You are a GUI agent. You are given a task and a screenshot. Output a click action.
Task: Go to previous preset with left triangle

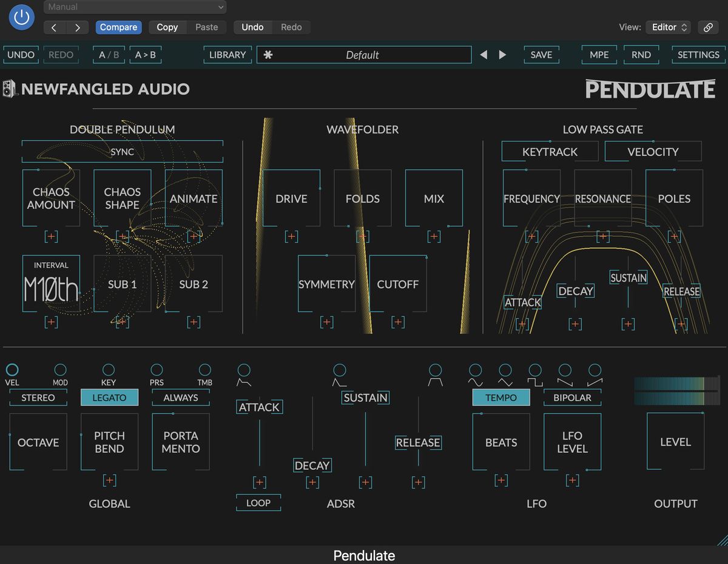pyautogui.click(x=484, y=55)
